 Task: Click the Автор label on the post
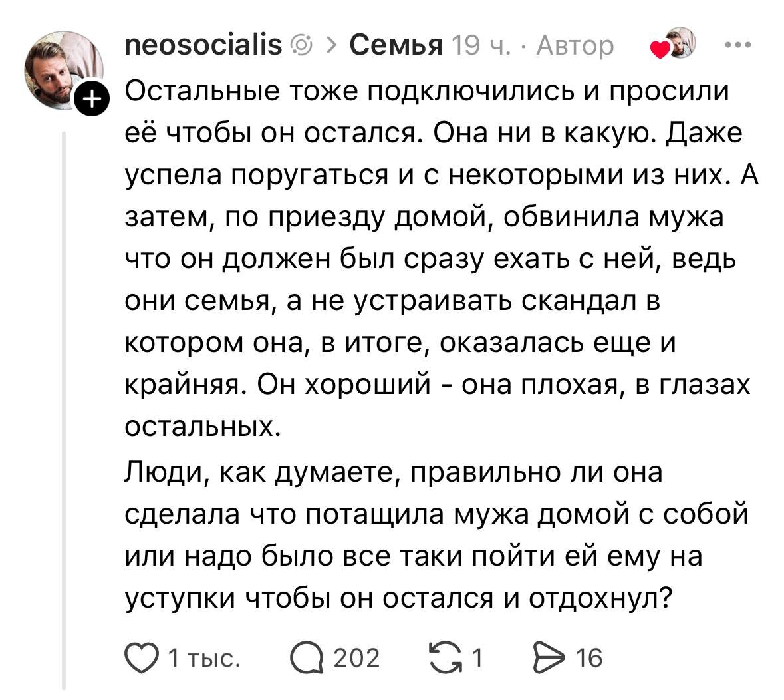(574, 45)
